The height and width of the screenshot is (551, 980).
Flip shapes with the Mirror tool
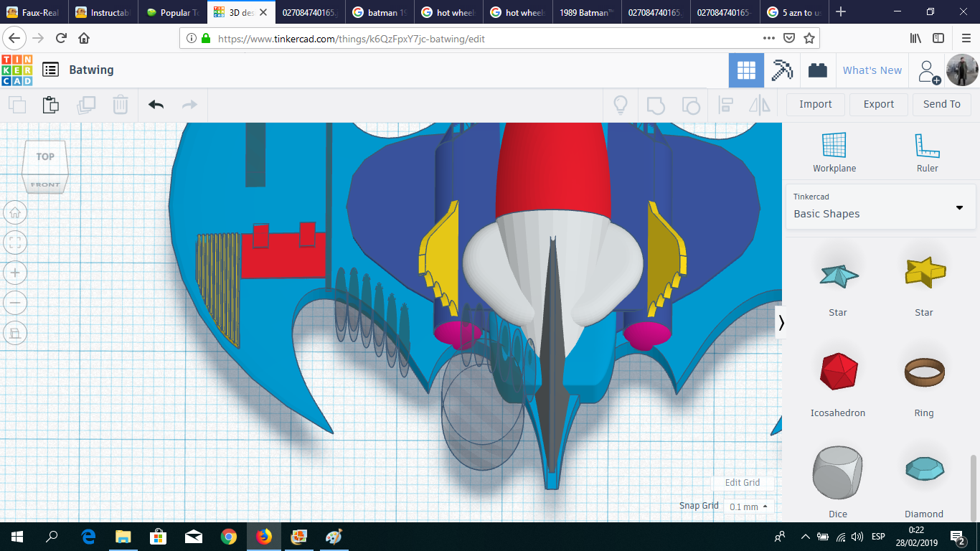[759, 105]
